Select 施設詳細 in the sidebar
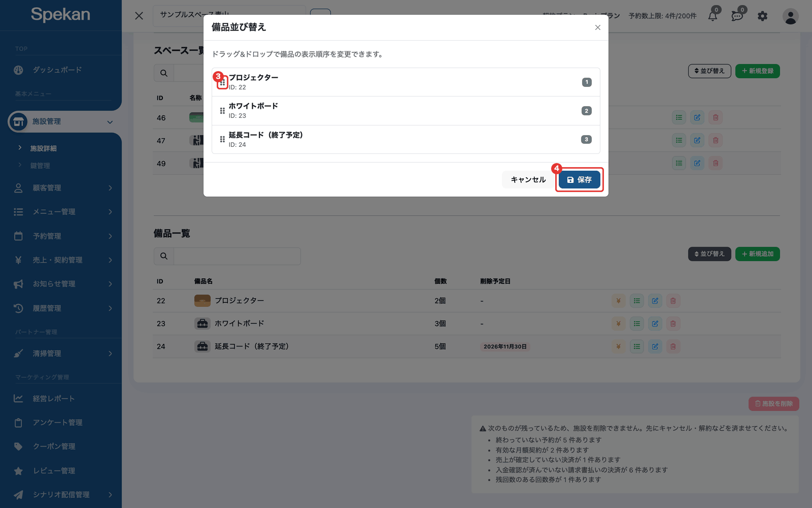 (43, 148)
